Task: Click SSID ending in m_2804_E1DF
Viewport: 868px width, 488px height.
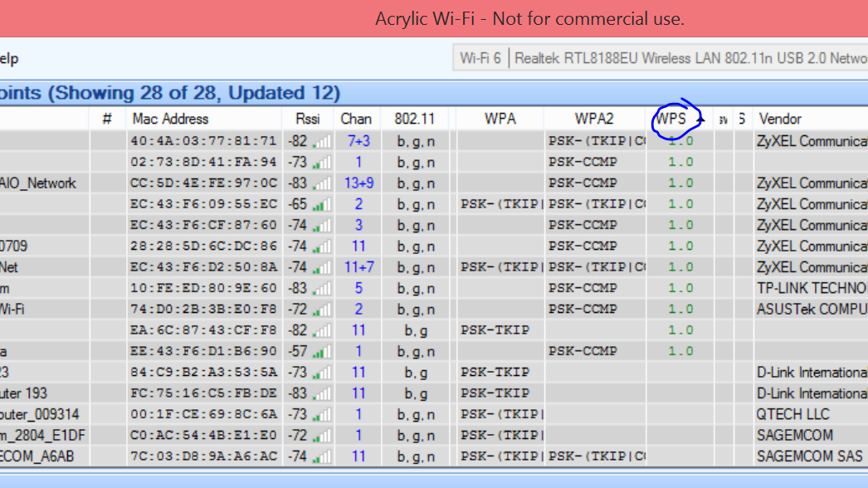Action: (42, 436)
